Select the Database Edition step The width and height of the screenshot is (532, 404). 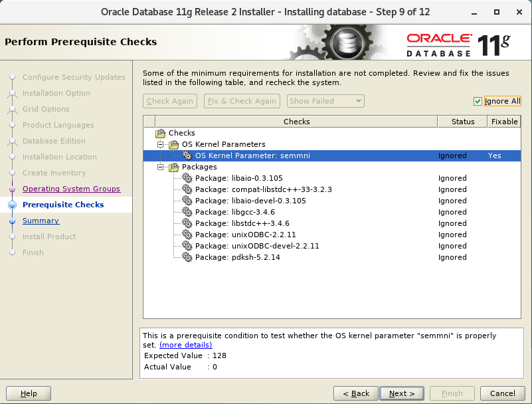coord(54,141)
